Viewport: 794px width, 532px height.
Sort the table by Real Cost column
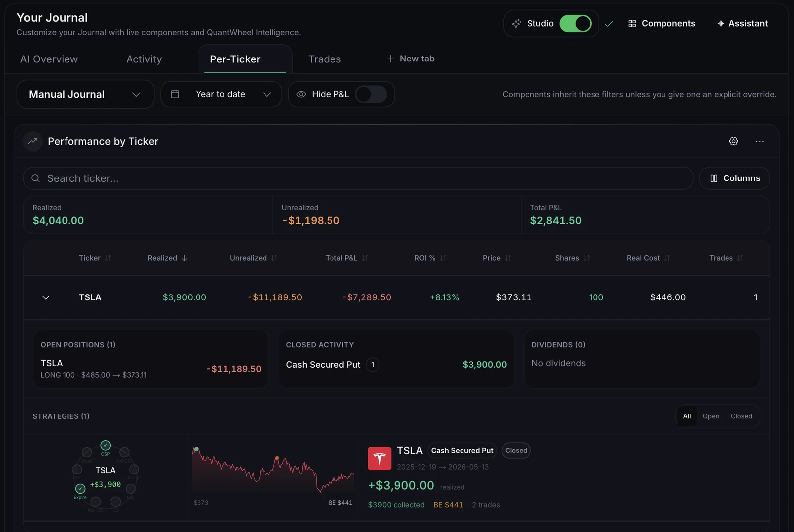[x=648, y=258]
